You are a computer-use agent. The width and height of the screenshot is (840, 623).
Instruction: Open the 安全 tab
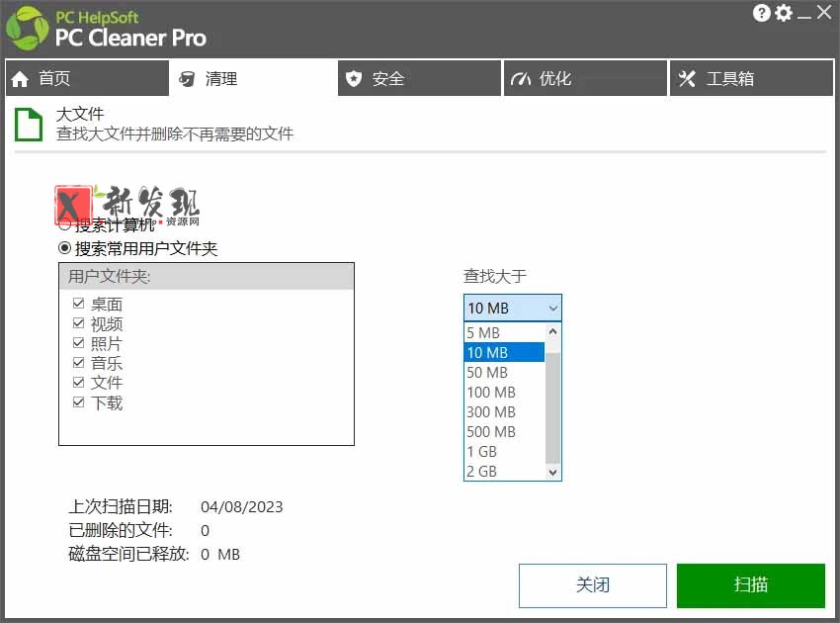(419, 78)
